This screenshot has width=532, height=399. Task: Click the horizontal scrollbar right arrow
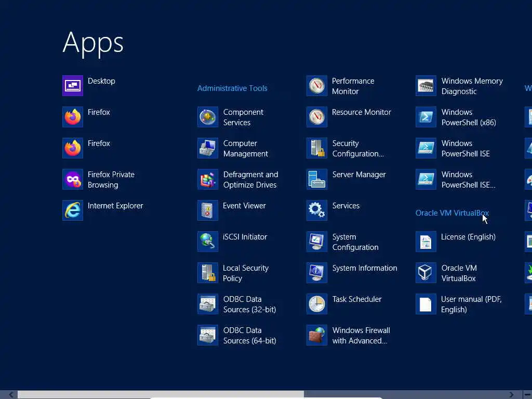point(511,395)
